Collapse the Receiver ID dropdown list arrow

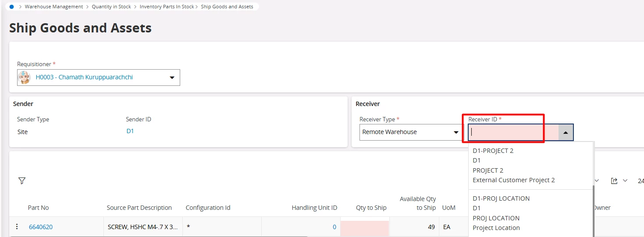(566, 132)
